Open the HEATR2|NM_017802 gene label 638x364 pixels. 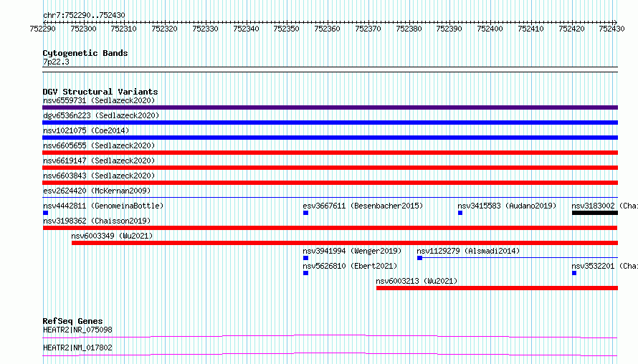tap(77, 348)
